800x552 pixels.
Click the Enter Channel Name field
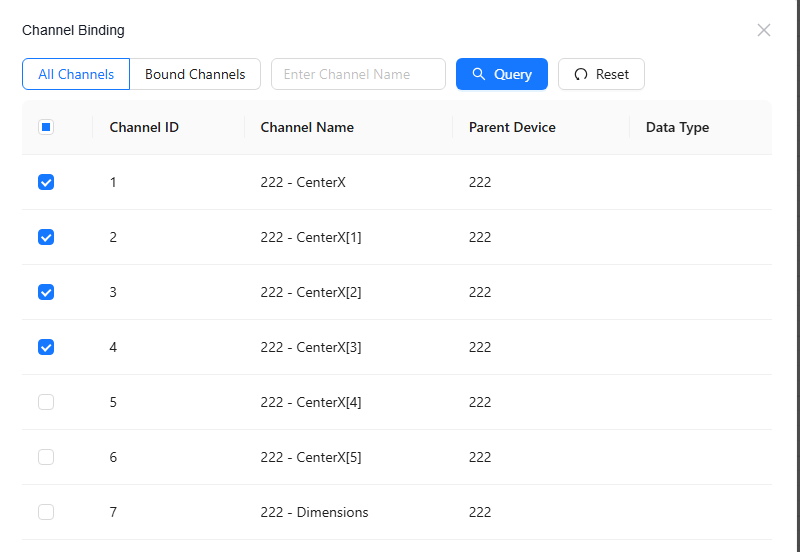pos(358,74)
